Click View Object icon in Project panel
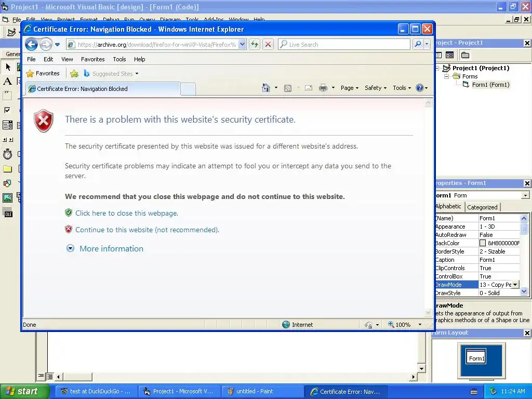Image resolution: width=532 pixels, height=399 pixels. tap(449, 55)
